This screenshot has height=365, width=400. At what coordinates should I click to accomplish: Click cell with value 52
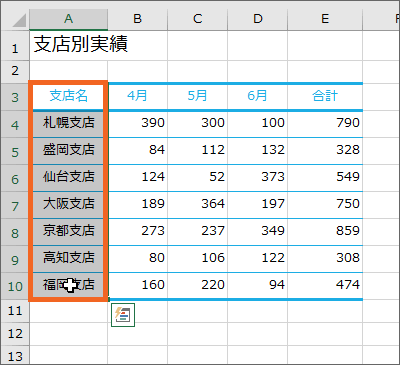coord(198,178)
